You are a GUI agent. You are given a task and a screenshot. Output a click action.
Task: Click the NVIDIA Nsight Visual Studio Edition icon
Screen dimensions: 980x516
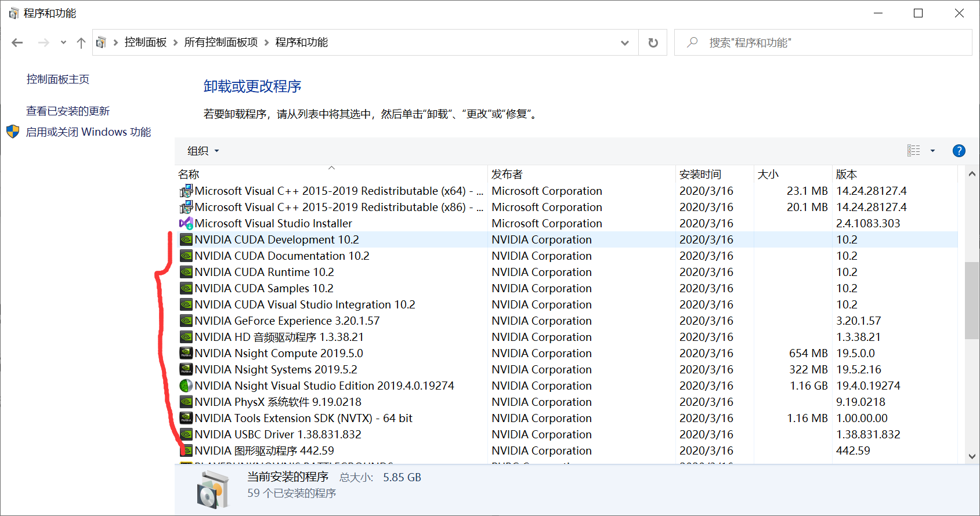click(186, 386)
